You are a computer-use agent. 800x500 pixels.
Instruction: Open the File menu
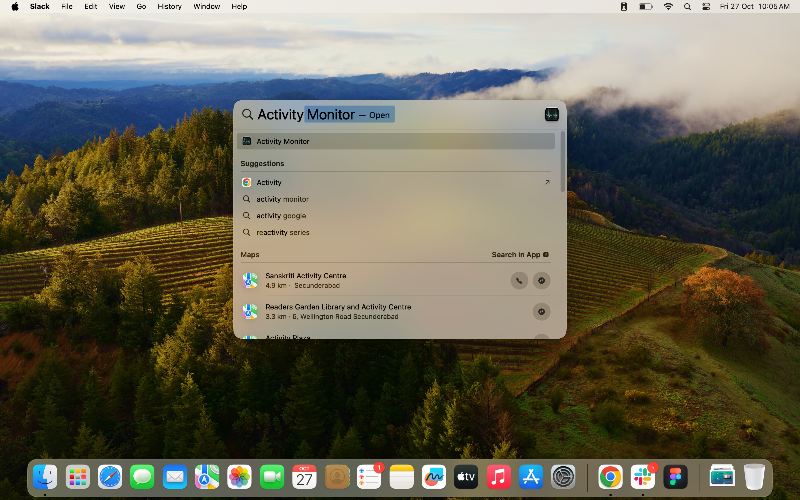pyautogui.click(x=67, y=7)
